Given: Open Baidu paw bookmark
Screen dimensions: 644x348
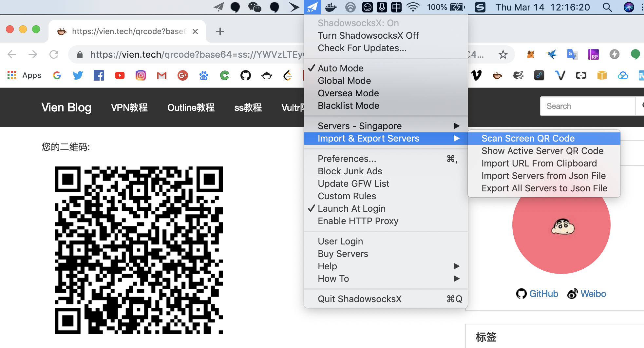Looking at the screenshot, I should click(x=204, y=76).
